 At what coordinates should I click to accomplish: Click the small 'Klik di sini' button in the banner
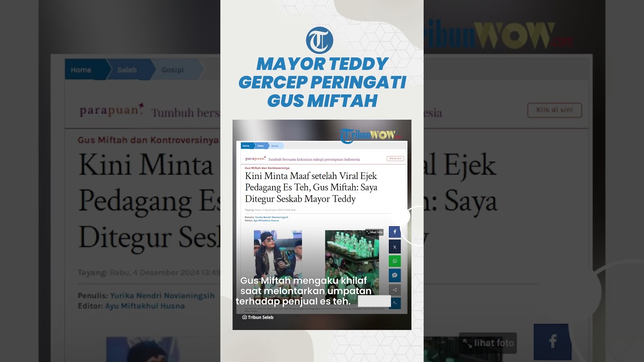click(x=395, y=158)
